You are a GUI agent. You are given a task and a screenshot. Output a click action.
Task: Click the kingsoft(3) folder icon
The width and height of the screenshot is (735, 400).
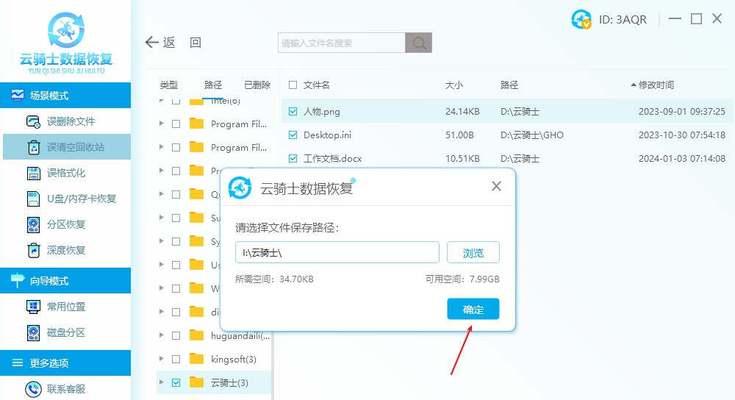point(196,359)
